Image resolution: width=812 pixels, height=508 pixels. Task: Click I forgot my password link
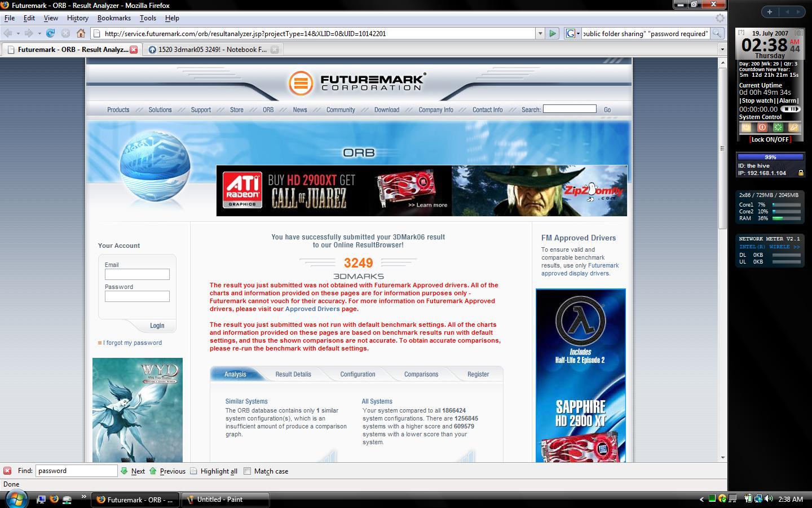point(133,343)
